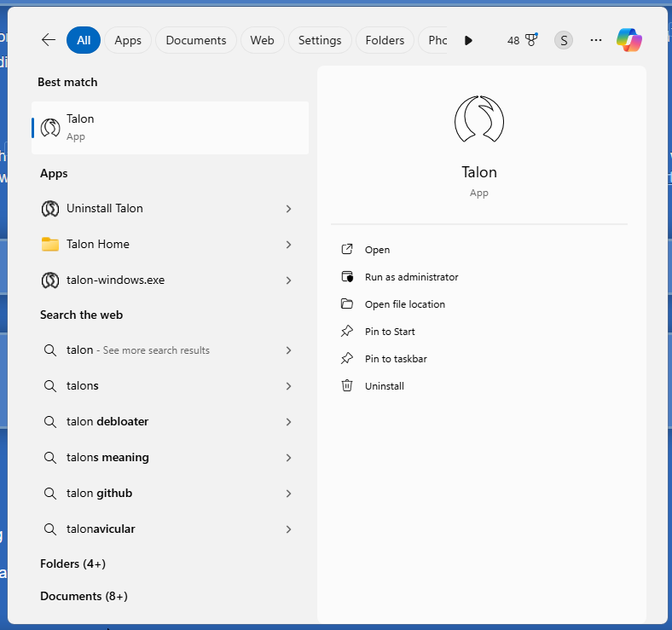Screen dimensions: 672x630
Task: Expand the talon debloater chevron
Action: tap(288, 422)
